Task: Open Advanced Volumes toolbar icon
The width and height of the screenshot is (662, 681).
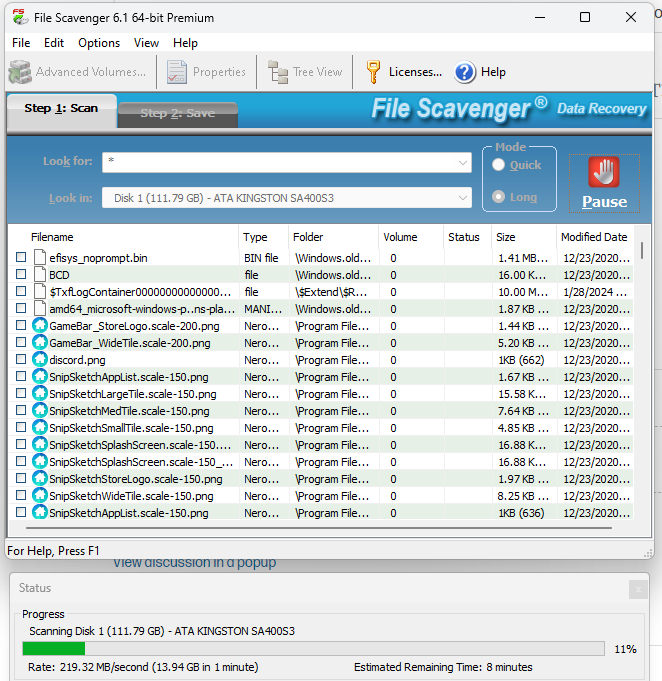Action: (x=20, y=72)
